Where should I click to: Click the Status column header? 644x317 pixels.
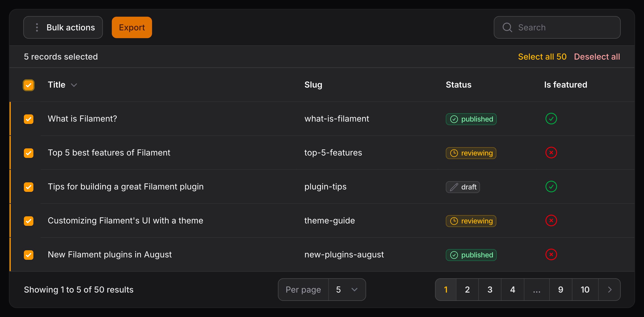[x=459, y=85]
